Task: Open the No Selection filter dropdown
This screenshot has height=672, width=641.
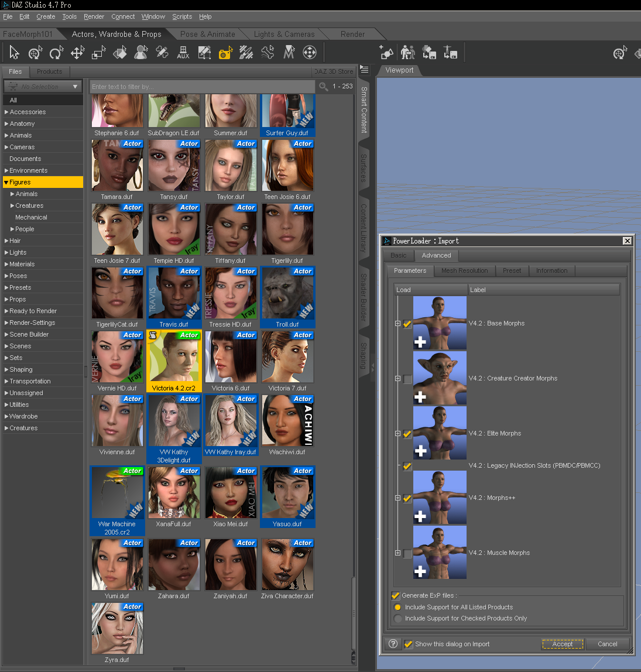Action: [43, 87]
